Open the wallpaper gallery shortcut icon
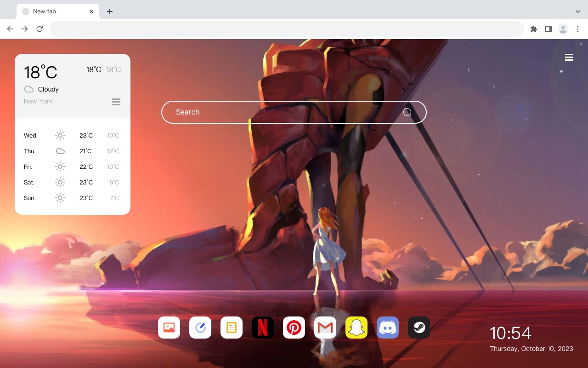Viewport: 588px width, 368px height. 169,328
